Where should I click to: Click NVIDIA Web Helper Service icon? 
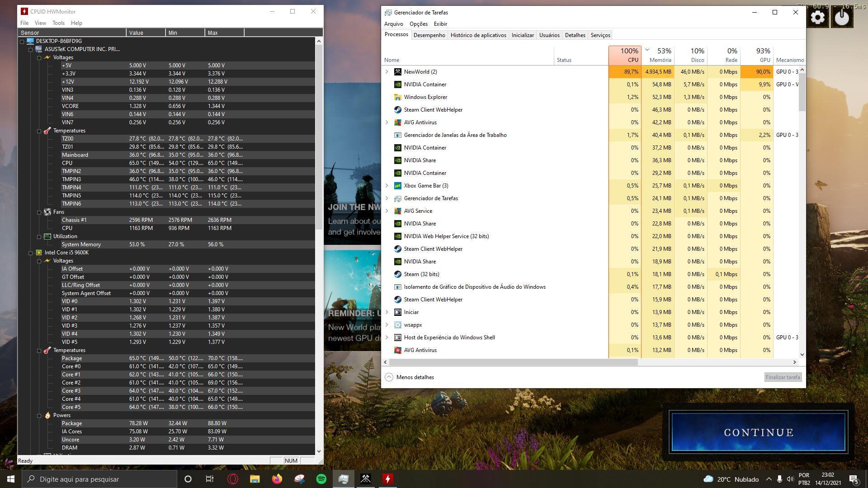(398, 236)
